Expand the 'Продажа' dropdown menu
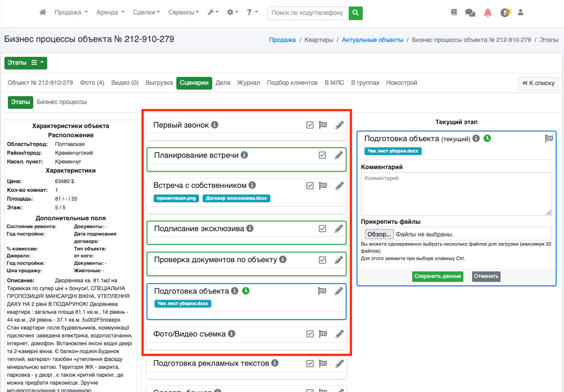The image size is (564, 392). pos(71,13)
